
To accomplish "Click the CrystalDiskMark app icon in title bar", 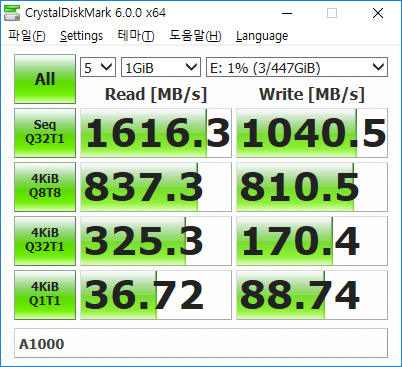I will click(x=12, y=13).
